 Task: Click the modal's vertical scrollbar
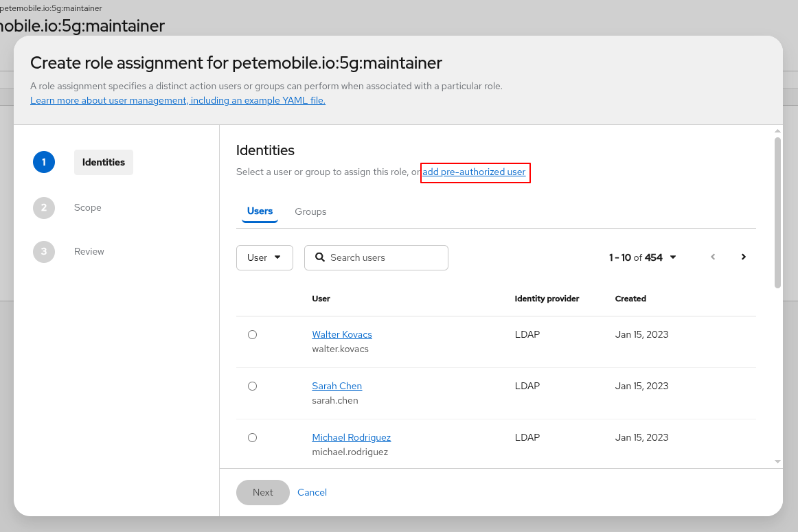[777, 213]
